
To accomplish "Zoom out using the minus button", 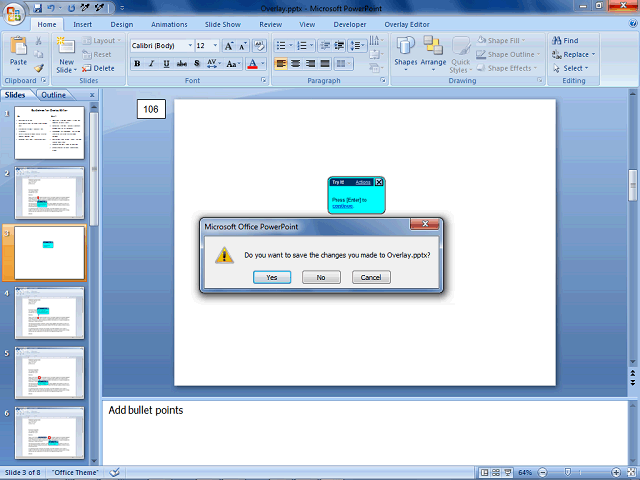I will point(542,472).
